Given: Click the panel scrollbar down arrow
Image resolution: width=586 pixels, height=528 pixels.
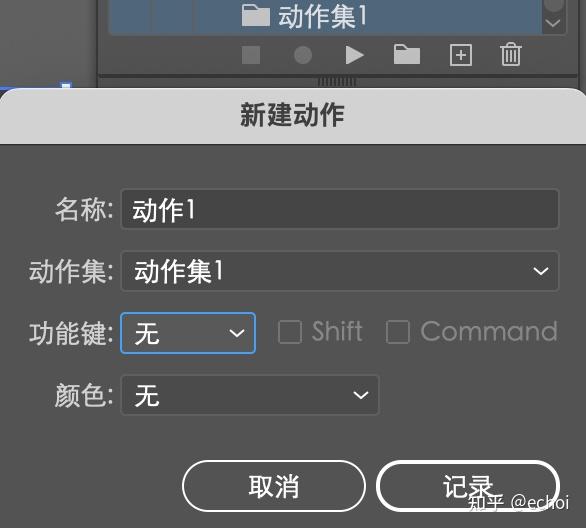Looking at the screenshot, I should click(x=553, y=24).
